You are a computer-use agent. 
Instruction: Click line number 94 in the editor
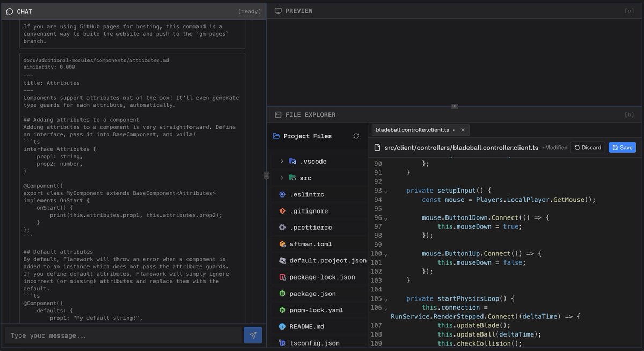click(x=378, y=200)
